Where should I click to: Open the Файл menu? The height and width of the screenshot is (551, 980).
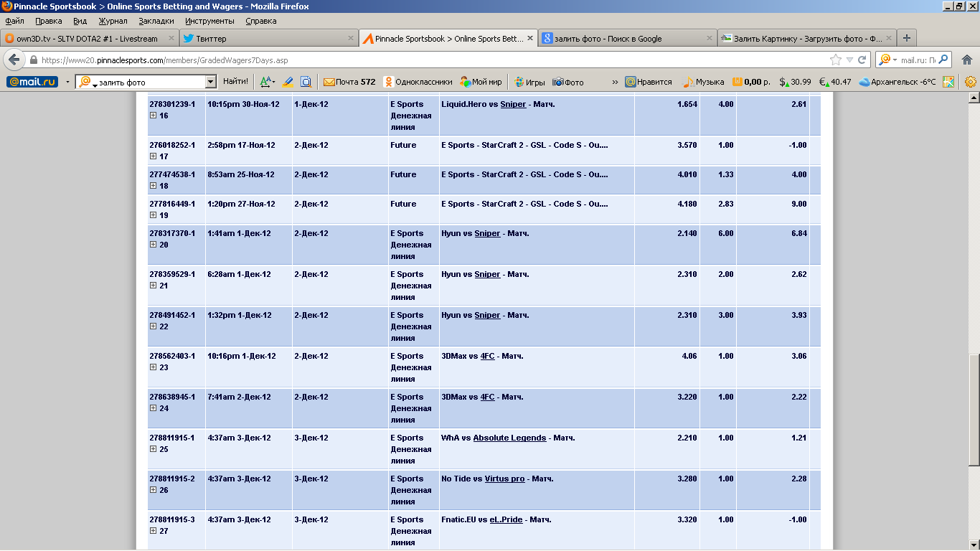coord(14,21)
